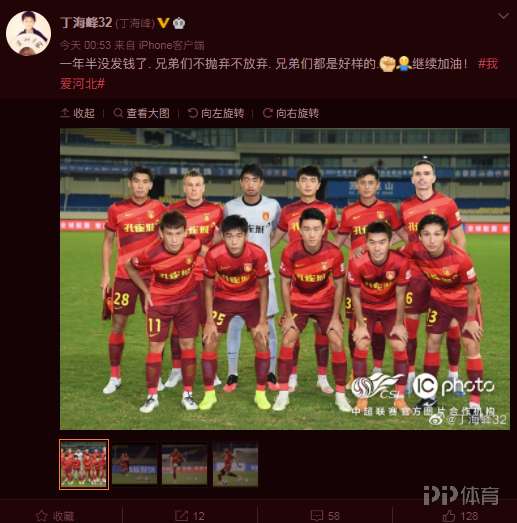The height and width of the screenshot is (523, 517).
Task: Click the post timestamp 今天 00:53
Action: (85, 45)
